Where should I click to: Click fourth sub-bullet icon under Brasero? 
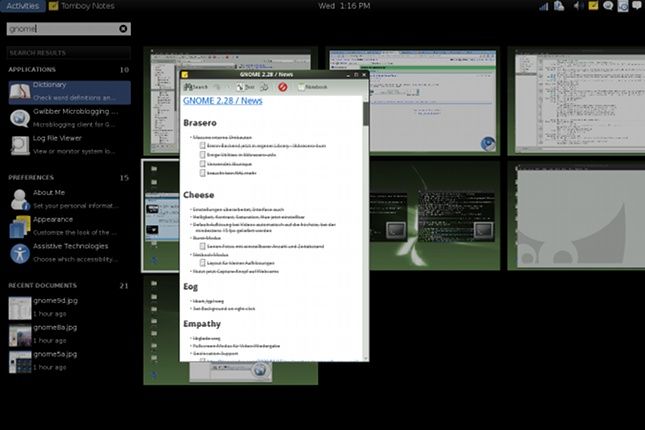tap(202, 173)
